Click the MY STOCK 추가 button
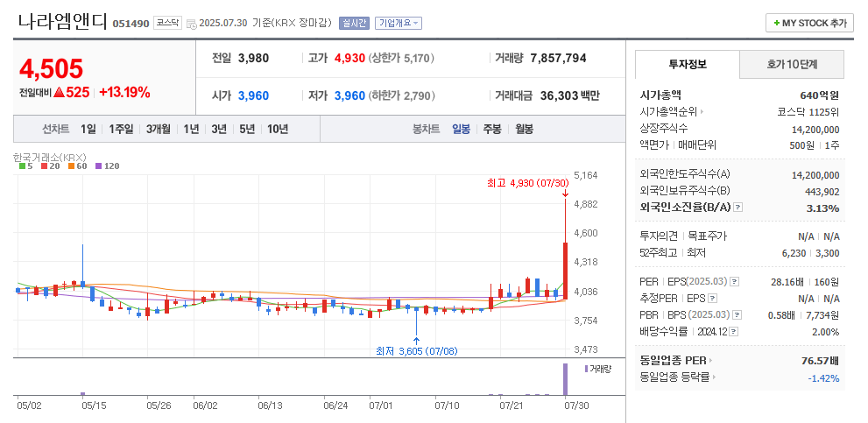The image size is (868, 423). 809,24
